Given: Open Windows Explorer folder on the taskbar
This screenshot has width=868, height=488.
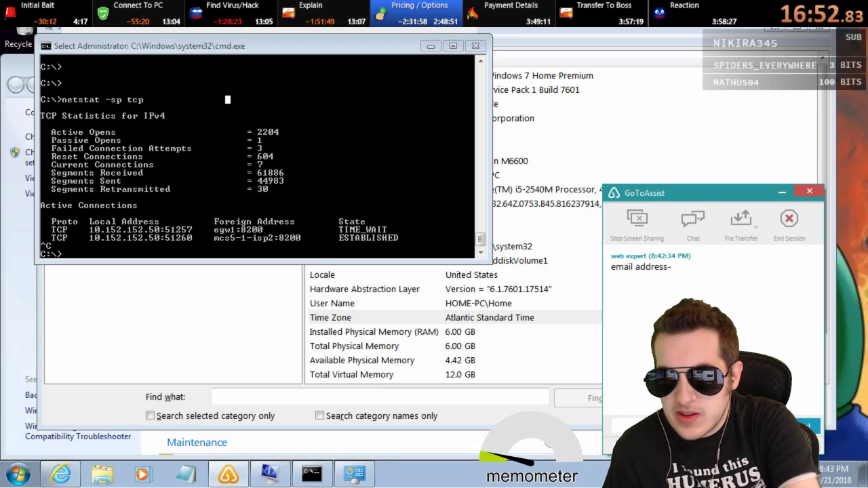Looking at the screenshot, I should pos(102,473).
